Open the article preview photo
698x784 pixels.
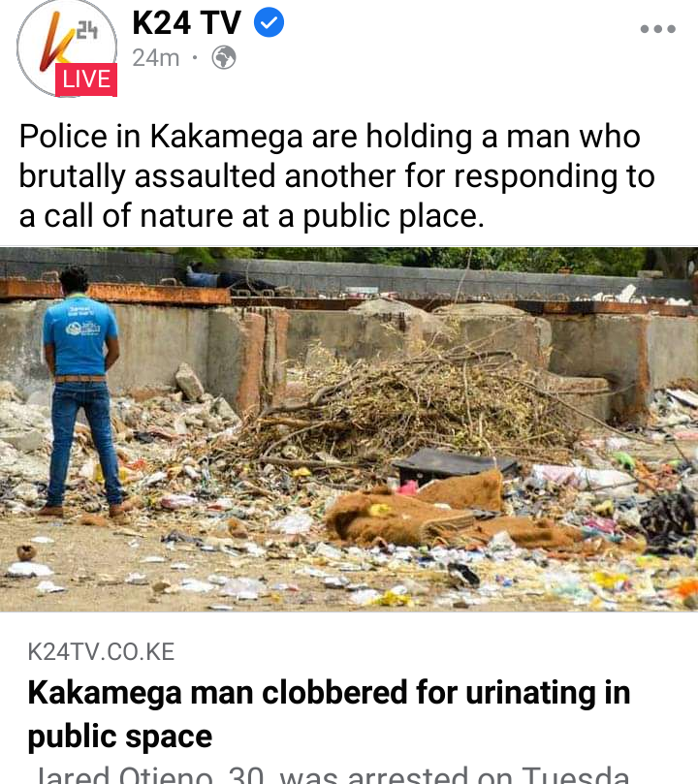[x=349, y=429]
